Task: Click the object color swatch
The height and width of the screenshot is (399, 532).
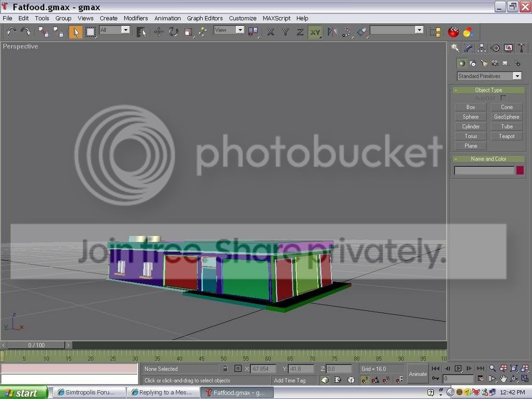Action: click(520, 170)
